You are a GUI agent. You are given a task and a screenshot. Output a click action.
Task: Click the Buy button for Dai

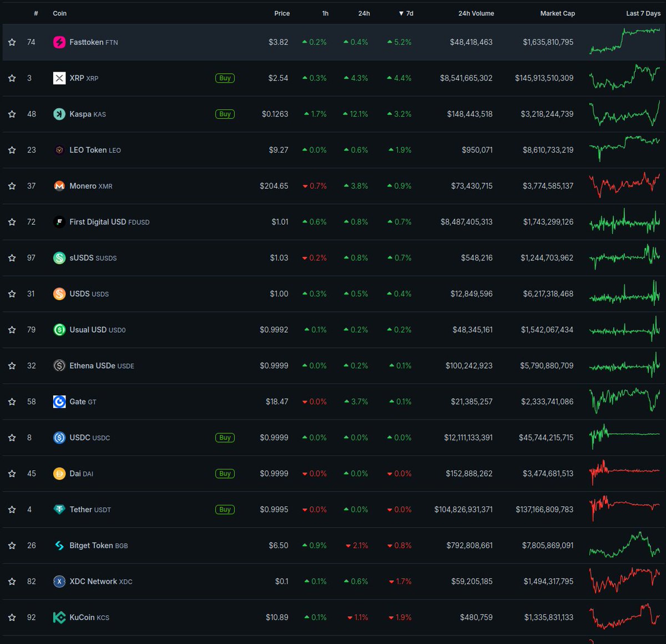(x=225, y=474)
